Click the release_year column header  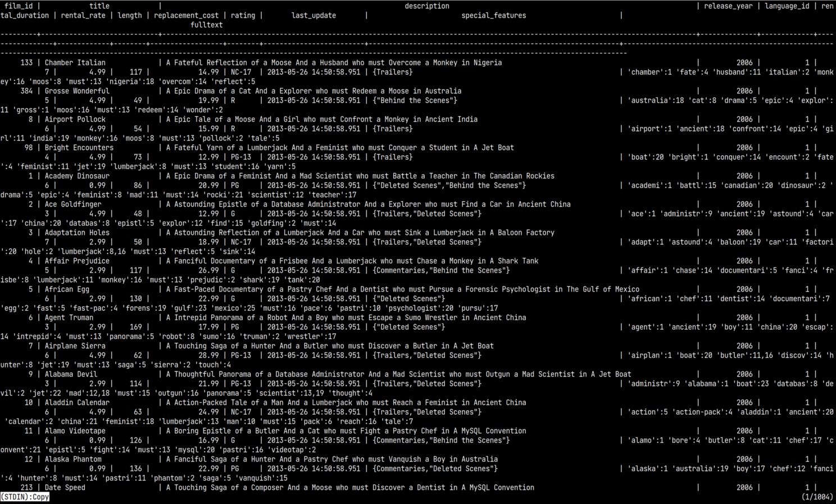click(x=728, y=6)
